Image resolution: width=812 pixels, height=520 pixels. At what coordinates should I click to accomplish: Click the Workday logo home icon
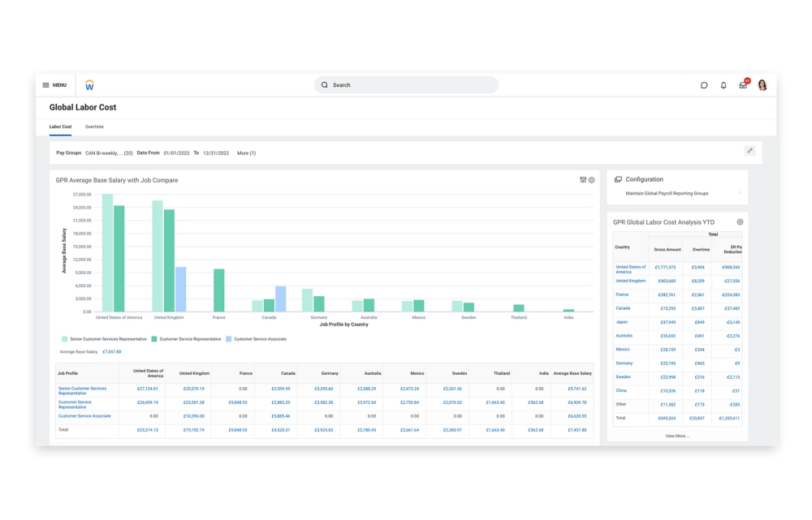[89, 85]
